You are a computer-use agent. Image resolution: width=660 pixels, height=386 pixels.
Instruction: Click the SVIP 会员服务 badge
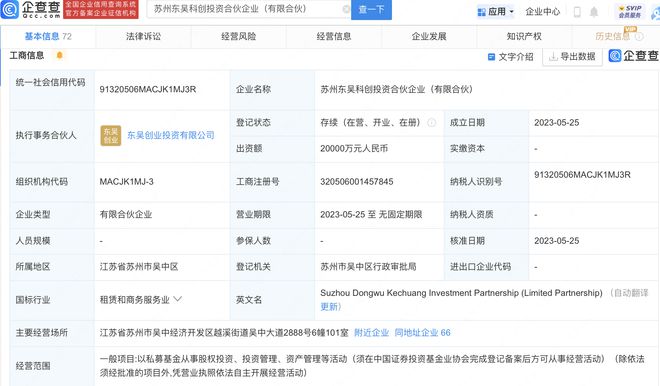pos(630,11)
